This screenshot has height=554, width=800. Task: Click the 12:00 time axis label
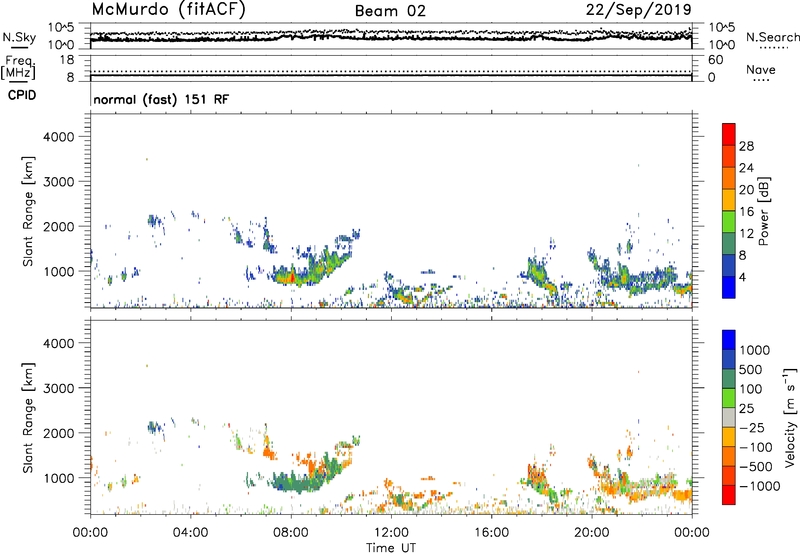click(391, 533)
